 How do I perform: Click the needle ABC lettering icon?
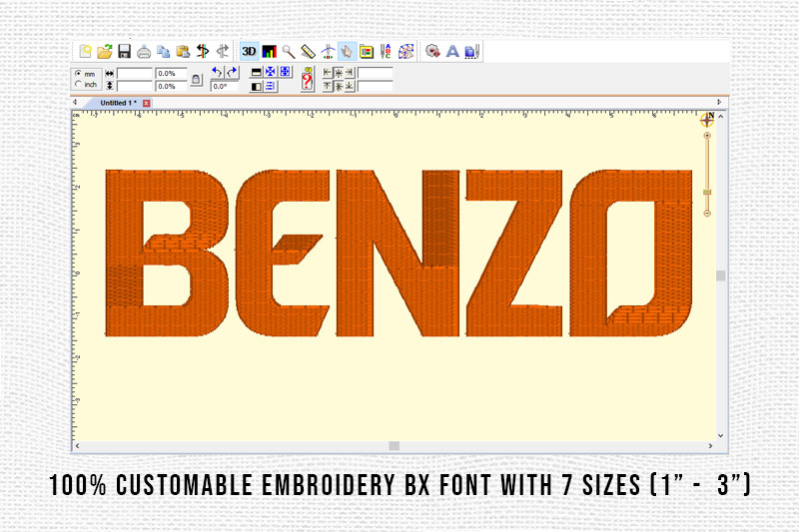(x=386, y=52)
